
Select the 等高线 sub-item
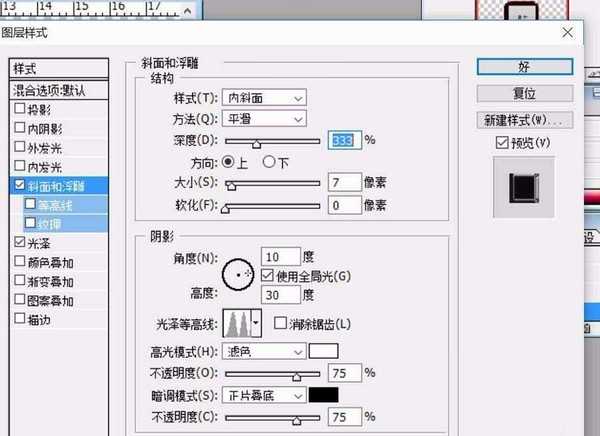tap(58, 204)
